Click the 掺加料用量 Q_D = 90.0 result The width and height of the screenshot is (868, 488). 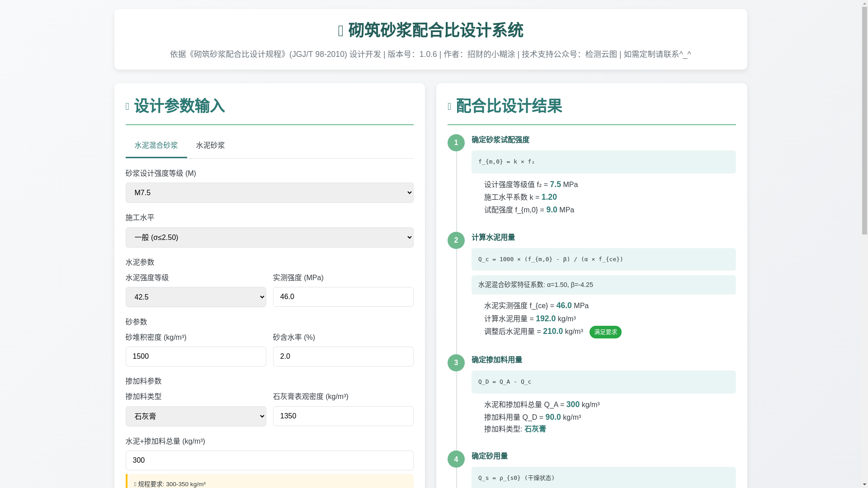533,418
